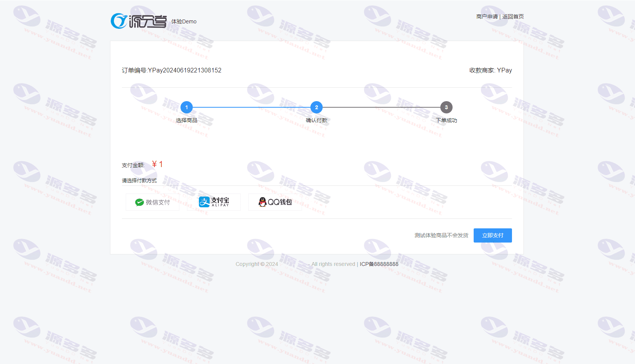The width and height of the screenshot is (635, 364).
Task: Select 微信支付 payment method
Action: tap(153, 202)
